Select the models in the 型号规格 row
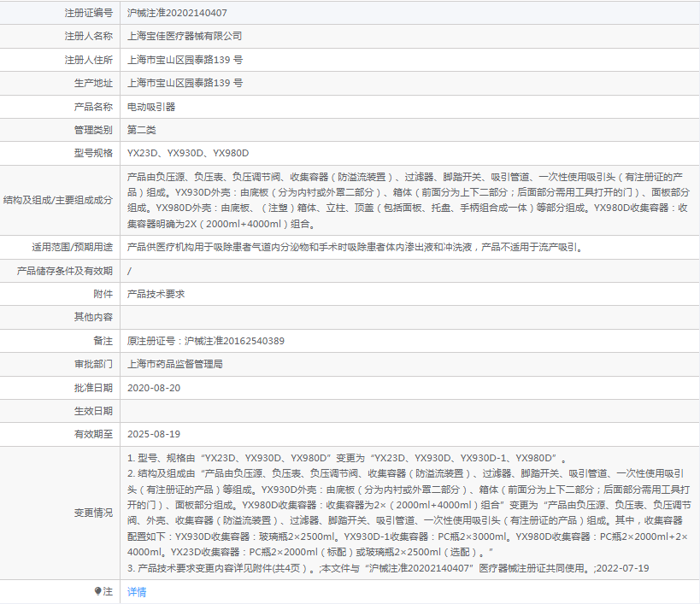This screenshot has height=604, width=700. point(188,153)
